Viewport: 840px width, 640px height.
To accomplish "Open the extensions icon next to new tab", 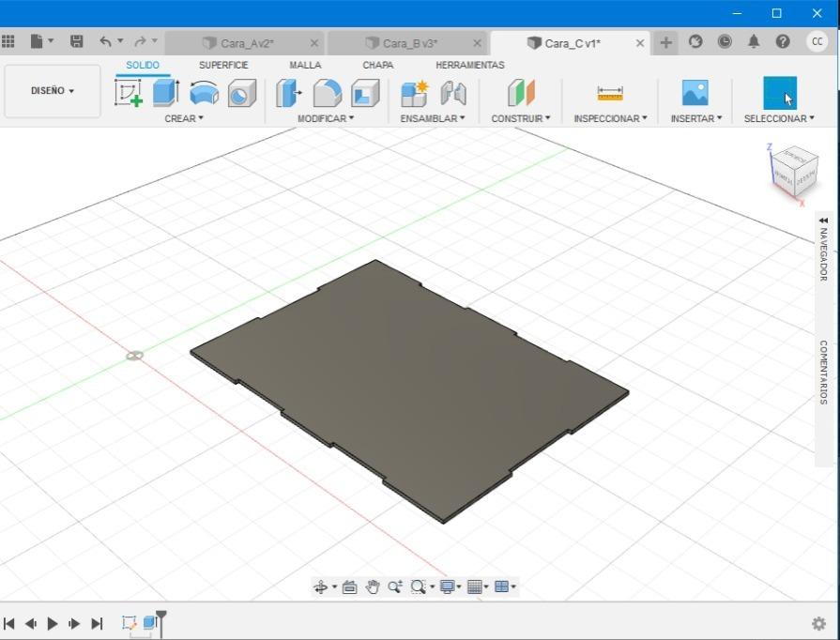I will click(x=695, y=41).
